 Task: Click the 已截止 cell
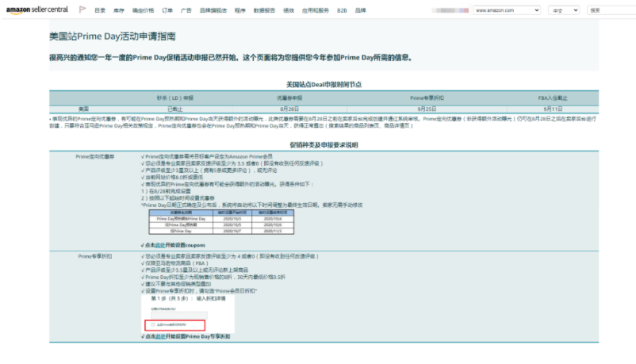click(x=174, y=109)
